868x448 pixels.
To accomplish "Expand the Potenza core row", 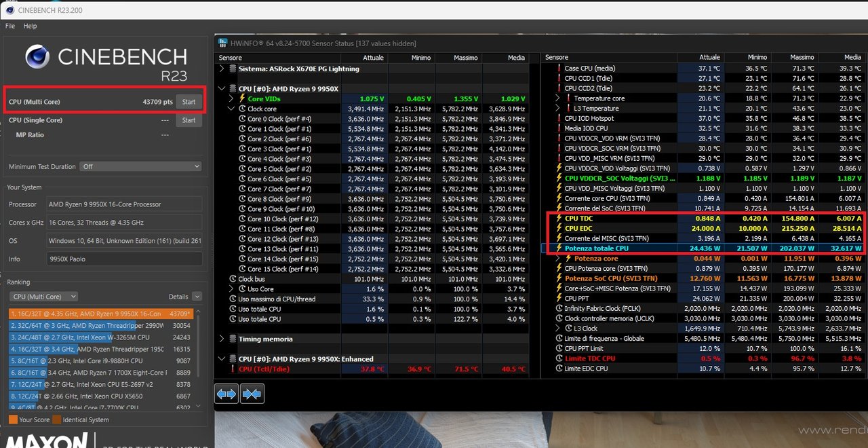I will (x=558, y=259).
